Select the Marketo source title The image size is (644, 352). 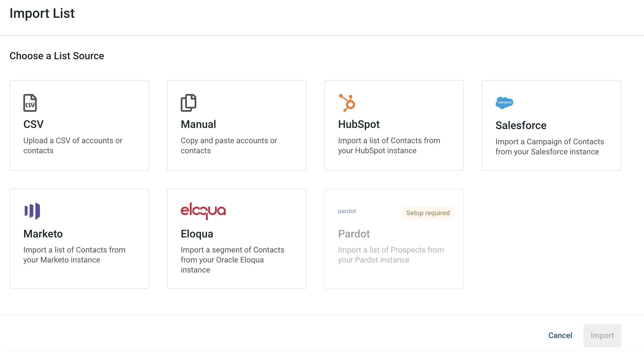[43, 234]
